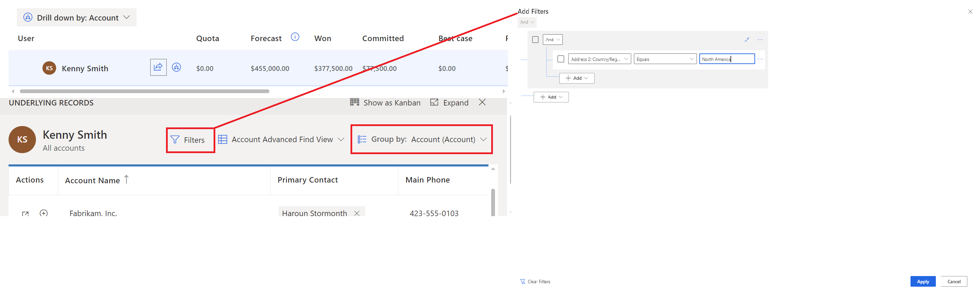Viewport: 980px width, 299px height.
Task: Click the Forecast column info icon
Action: [x=295, y=37]
